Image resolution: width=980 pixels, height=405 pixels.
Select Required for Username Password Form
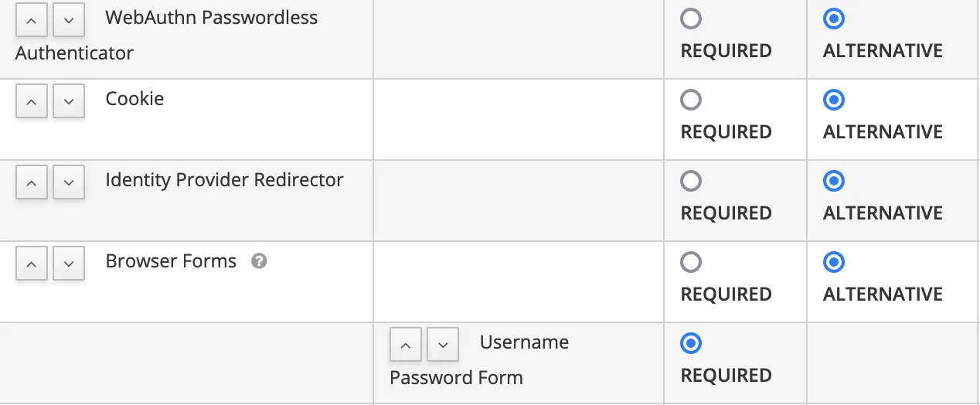tap(691, 343)
